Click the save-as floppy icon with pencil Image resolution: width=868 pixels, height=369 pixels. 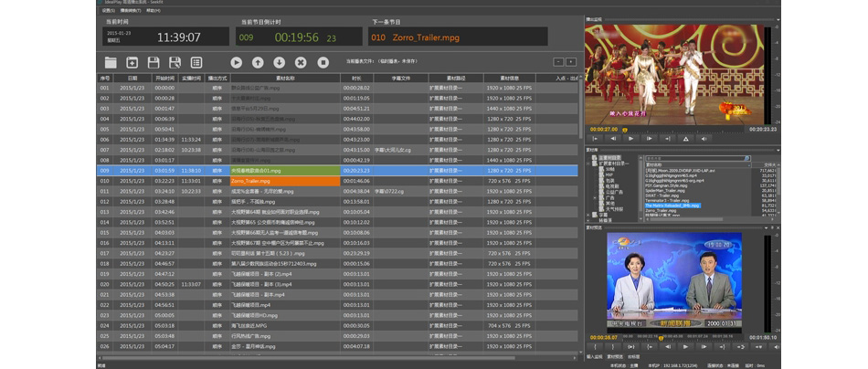[x=175, y=62]
